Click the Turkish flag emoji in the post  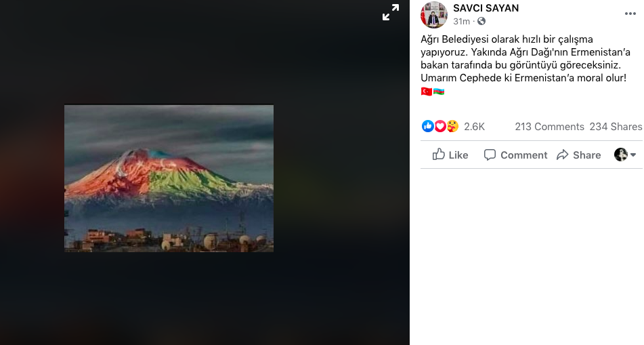(x=427, y=92)
